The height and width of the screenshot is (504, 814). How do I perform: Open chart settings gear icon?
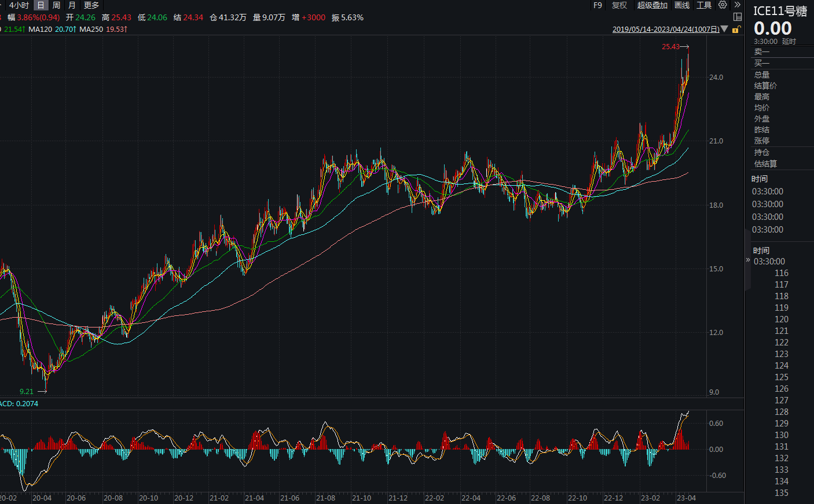coord(723,5)
